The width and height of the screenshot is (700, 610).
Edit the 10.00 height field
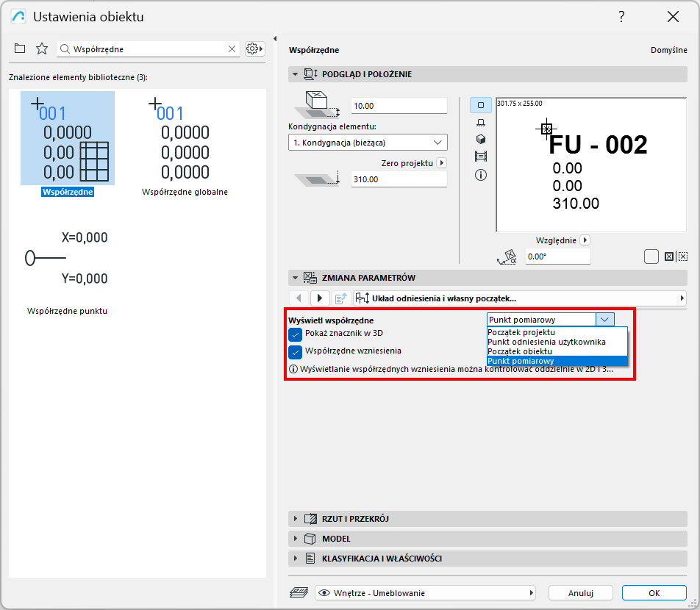pyautogui.click(x=399, y=106)
